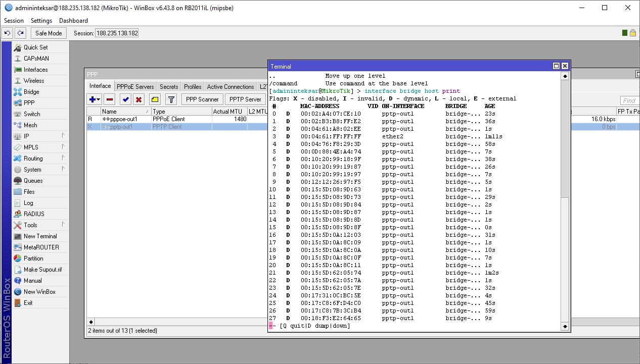Viewport: 640px width, 364px height.
Task: Expand the Tools submenu
Action: point(40,225)
